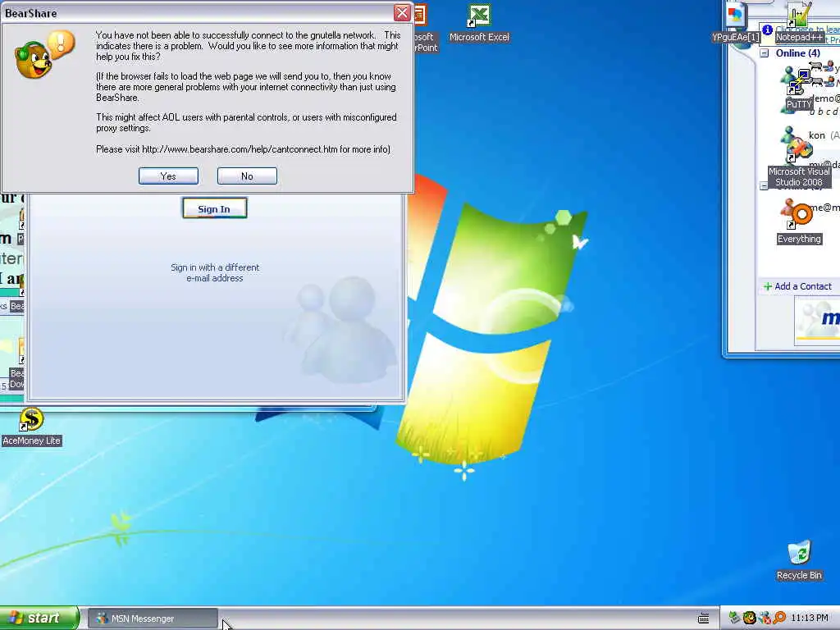Click the BearShare bear warning icon in dialog
The width and height of the screenshot is (840, 630).
click(x=45, y=54)
